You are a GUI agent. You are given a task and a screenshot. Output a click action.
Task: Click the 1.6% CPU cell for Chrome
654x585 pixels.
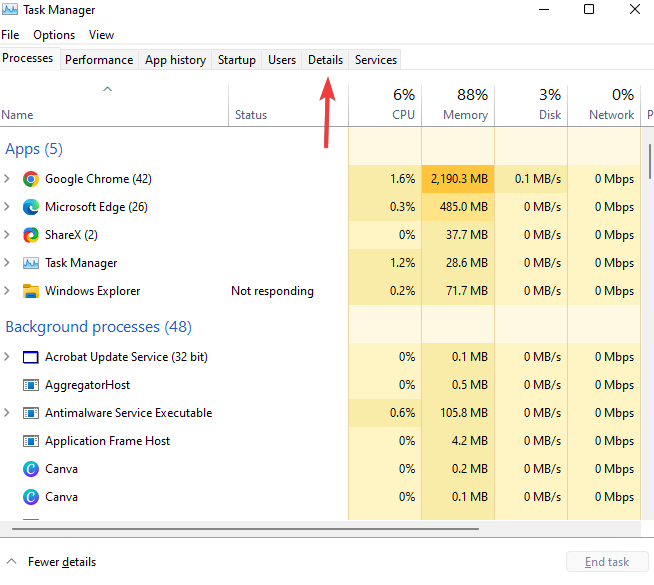(385, 179)
